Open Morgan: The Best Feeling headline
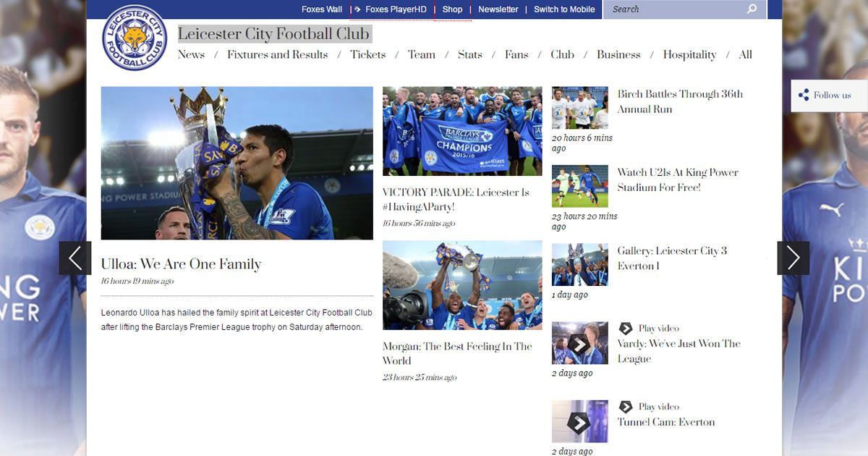The image size is (868, 456). point(457,353)
